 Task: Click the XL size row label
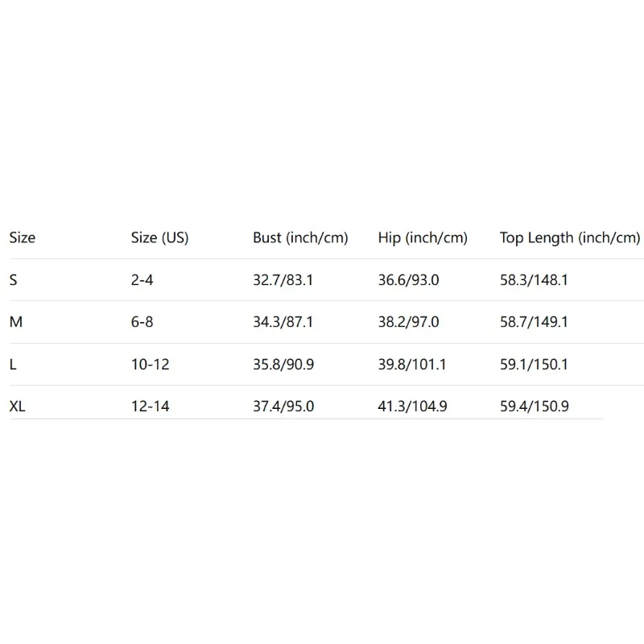[x=18, y=407]
